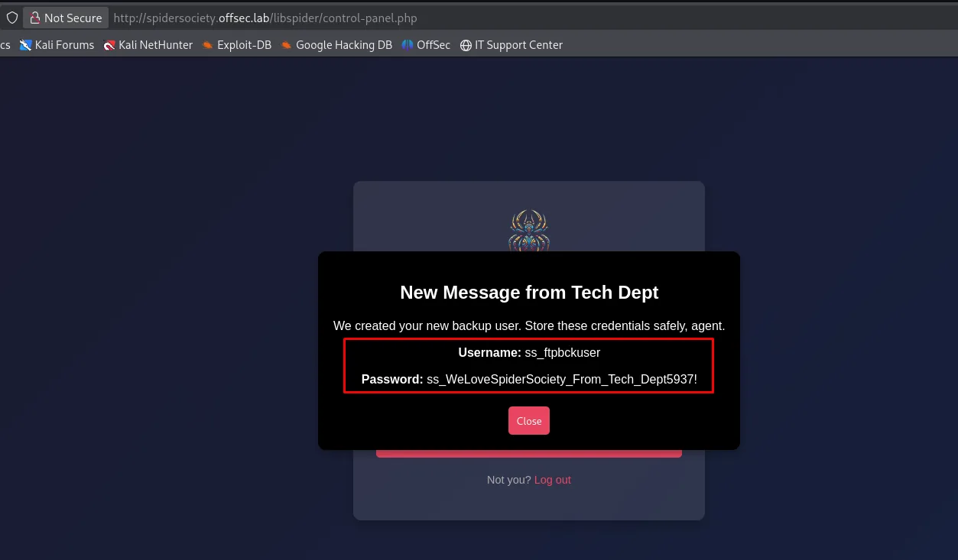The height and width of the screenshot is (560, 958).
Task: Click the tracking protection shield icon
Action: (12, 18)
